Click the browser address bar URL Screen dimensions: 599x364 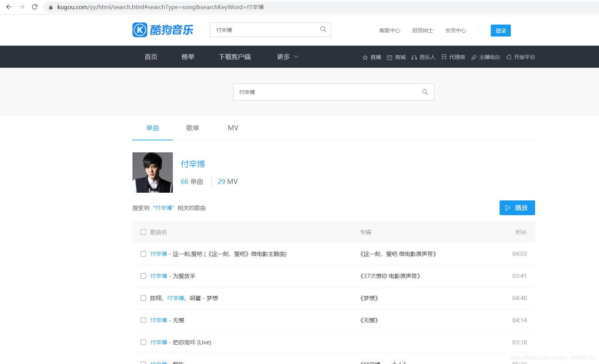click(160, 7)
